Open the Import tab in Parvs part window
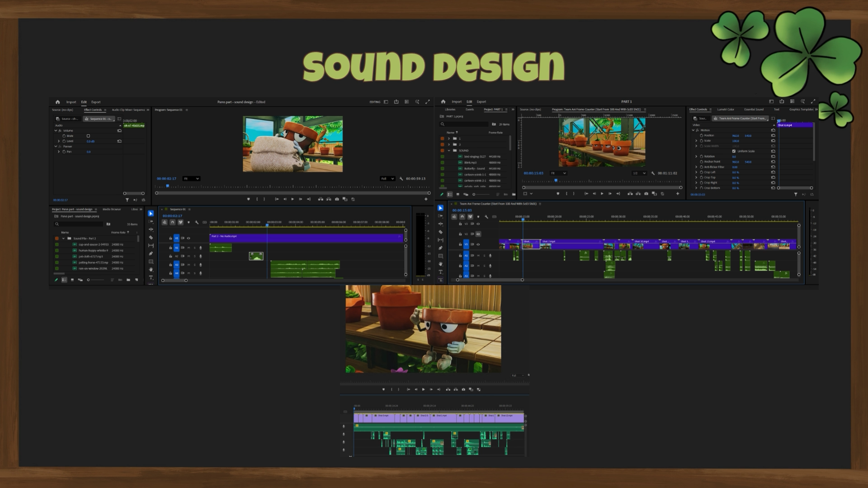868x488 pixels. coord(71,102)
